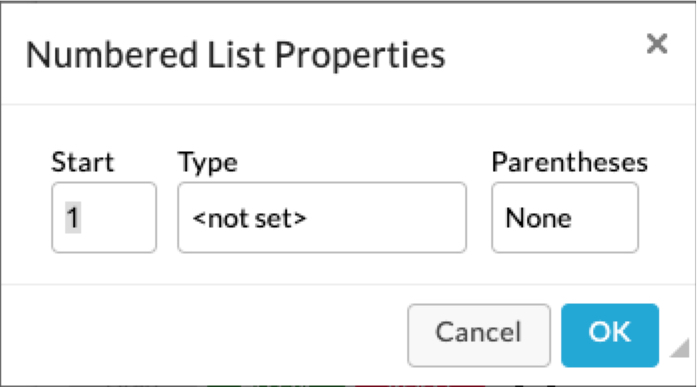Click the dialog resize grip triangle
Viewport: 697px width, 387px height.
(680, 347)
